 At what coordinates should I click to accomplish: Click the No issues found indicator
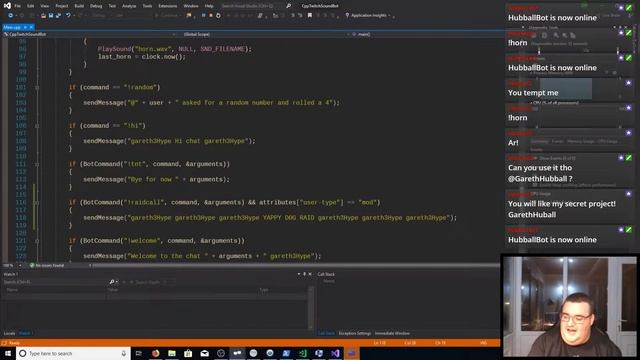(x=47, y=266)
